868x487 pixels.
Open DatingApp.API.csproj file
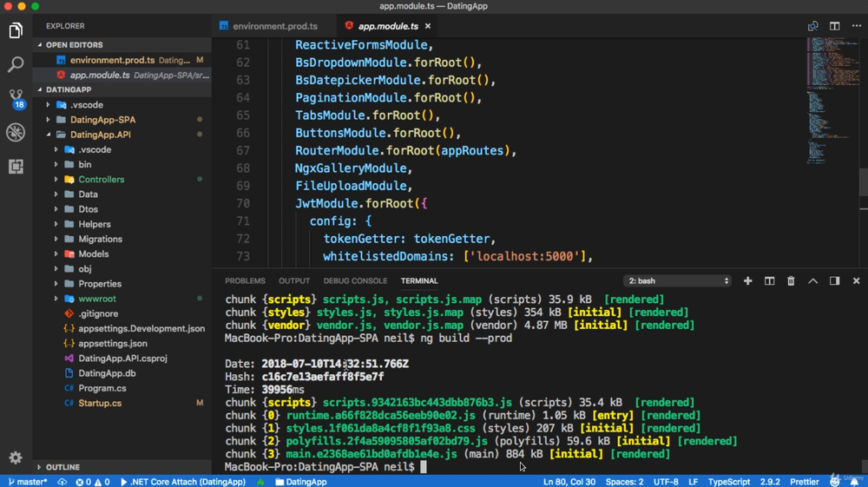(122, 358)
